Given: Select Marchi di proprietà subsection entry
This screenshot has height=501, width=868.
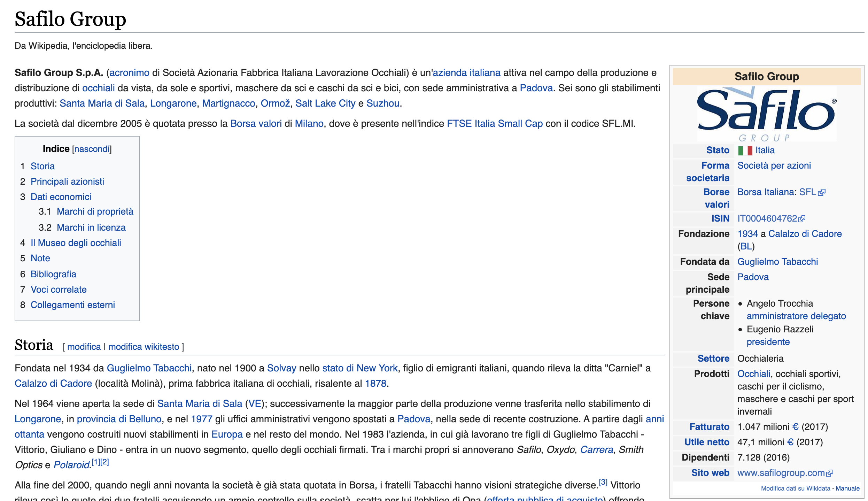Looking at the screenshot, I should click(95, 211).
